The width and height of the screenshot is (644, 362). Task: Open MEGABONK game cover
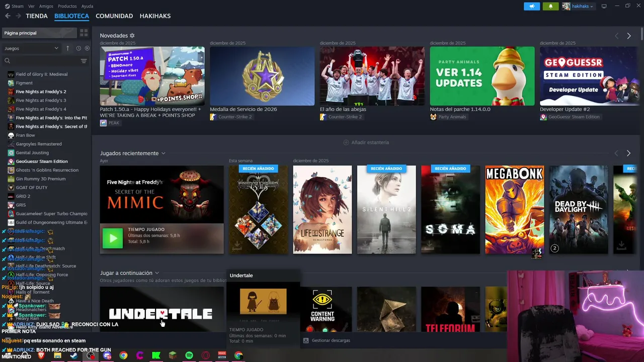(514, 210)
